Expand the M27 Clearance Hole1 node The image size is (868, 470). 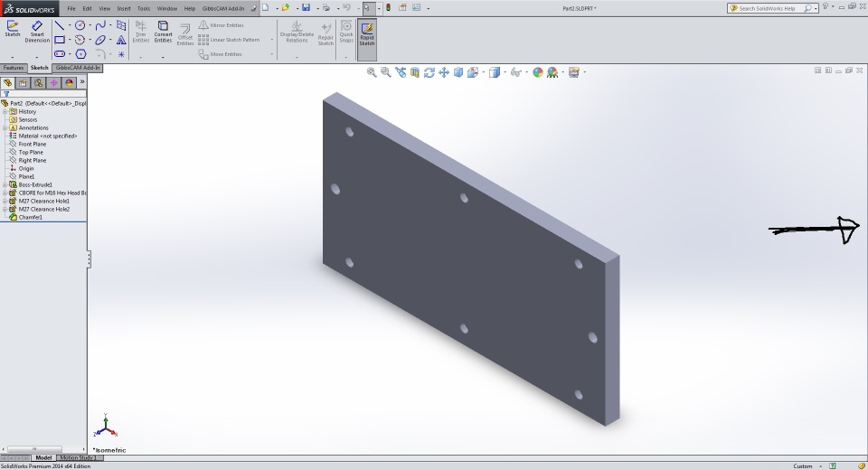(x=5, y=201)
